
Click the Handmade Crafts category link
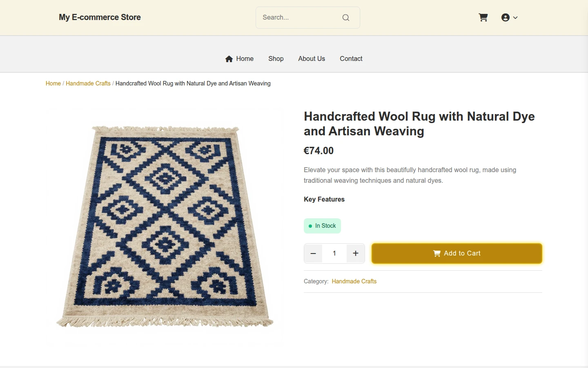coord(354,281)
